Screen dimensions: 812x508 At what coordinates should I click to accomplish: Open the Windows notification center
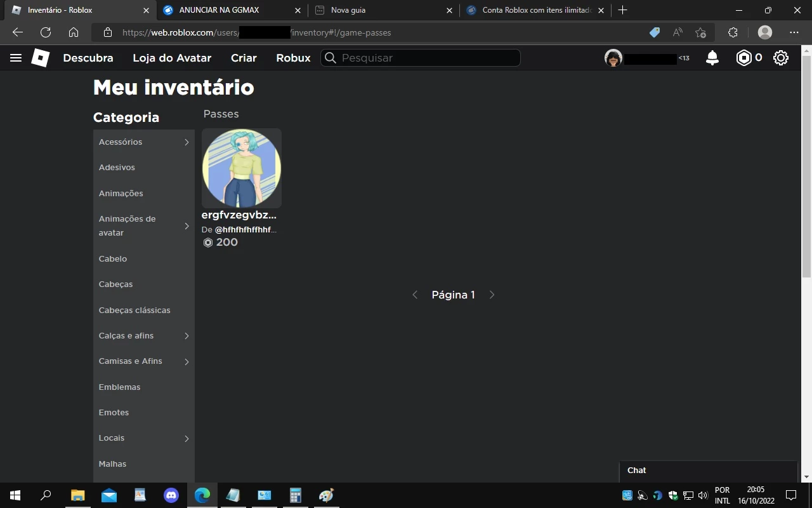(x=791, y=495)
